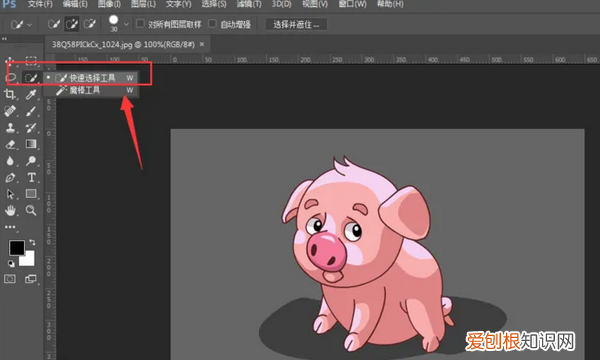Select the Zoom tool

click(31, 210)
